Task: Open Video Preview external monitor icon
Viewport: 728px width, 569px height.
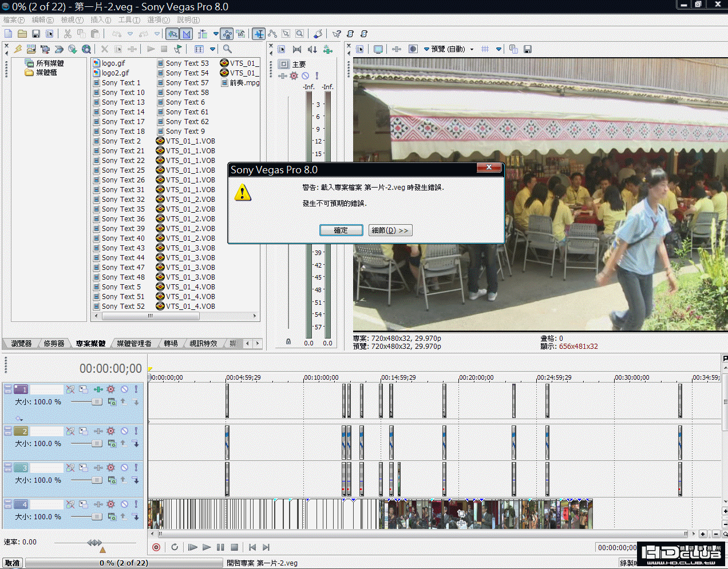Action: (378, 49)
